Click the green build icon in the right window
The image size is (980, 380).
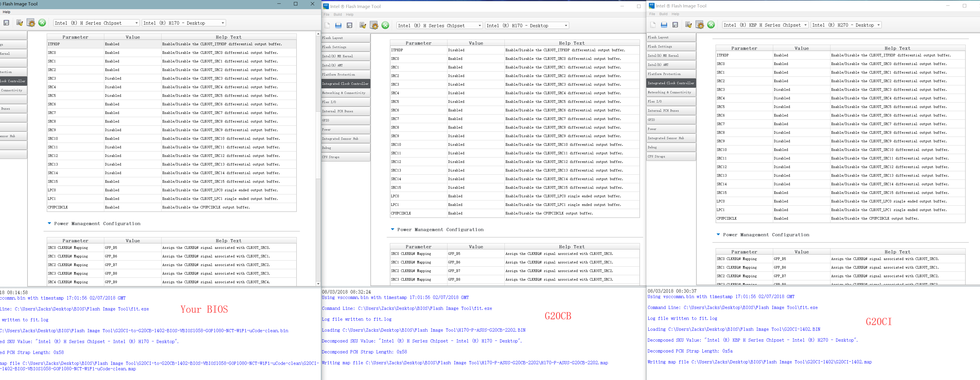point(711,25)
